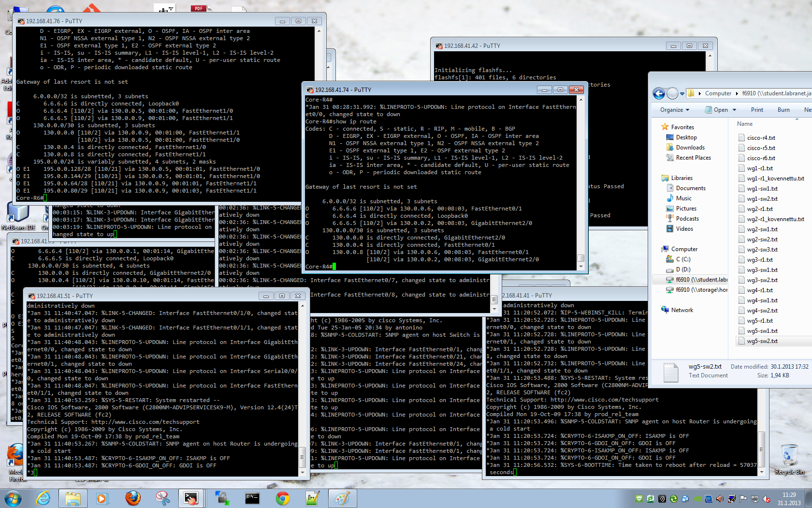Open Firefox from the taskbar
Image resolution: width=812 pixels, height=508 pixels.
tap(133, 498)
